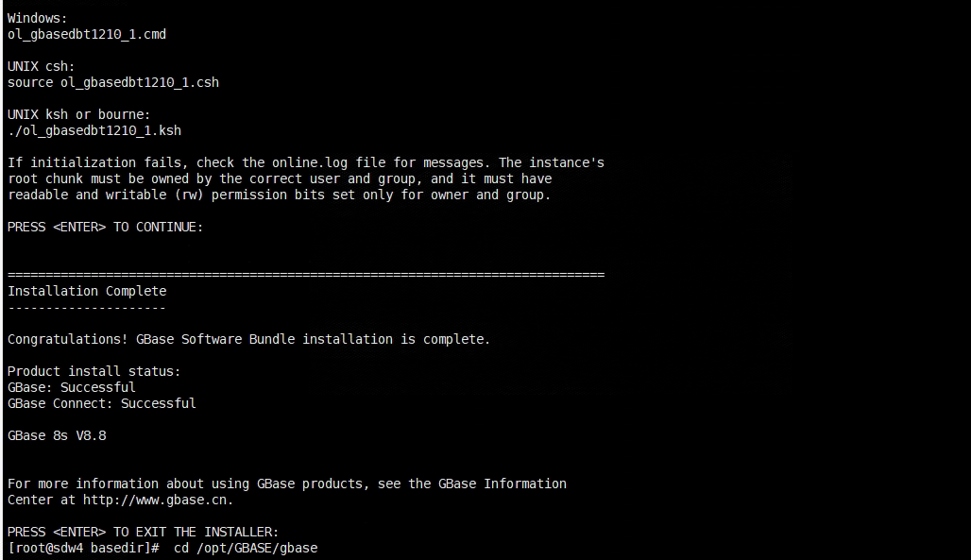Click 'Product install status:' line
Image resolution: width=971 pixels, height=560 pixels.
94,372
